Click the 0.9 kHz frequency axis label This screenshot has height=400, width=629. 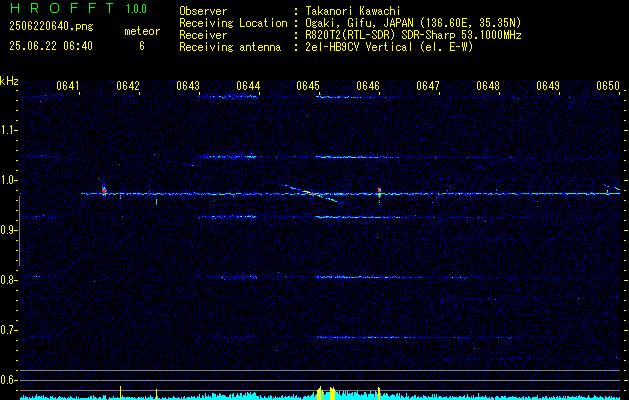7,230
